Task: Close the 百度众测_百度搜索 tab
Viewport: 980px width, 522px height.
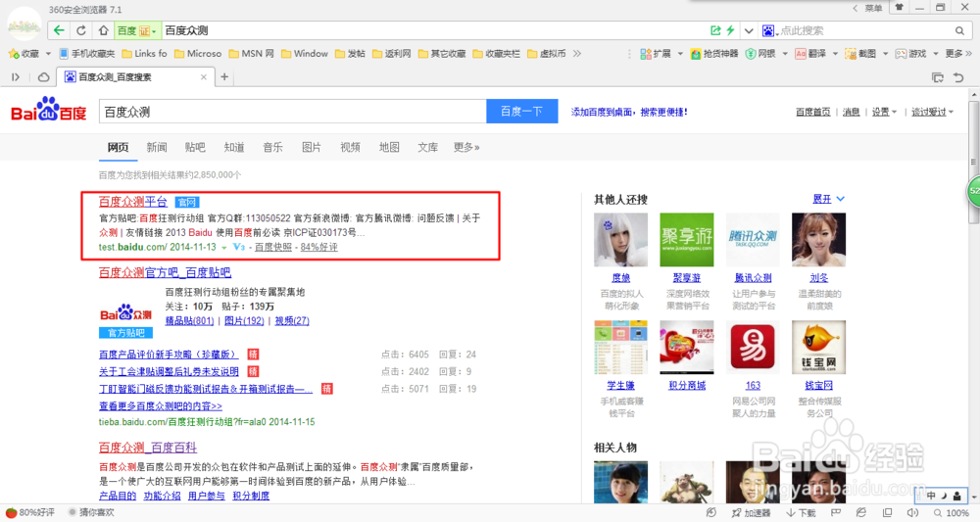Action: pyautogui.click(x=203, y=76)
